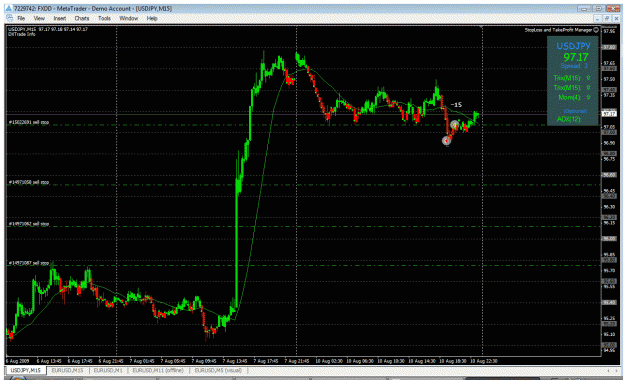The height and width of the screenshot is (380, 625).
Task: Open the Charts menu
Action: click(82, 18)
